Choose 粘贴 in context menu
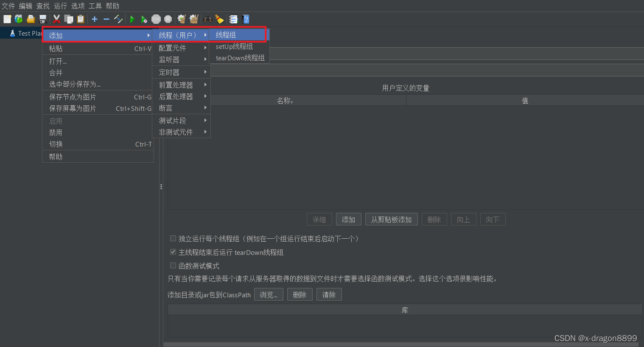The image size is (644, 347). (x=98, y=48)
